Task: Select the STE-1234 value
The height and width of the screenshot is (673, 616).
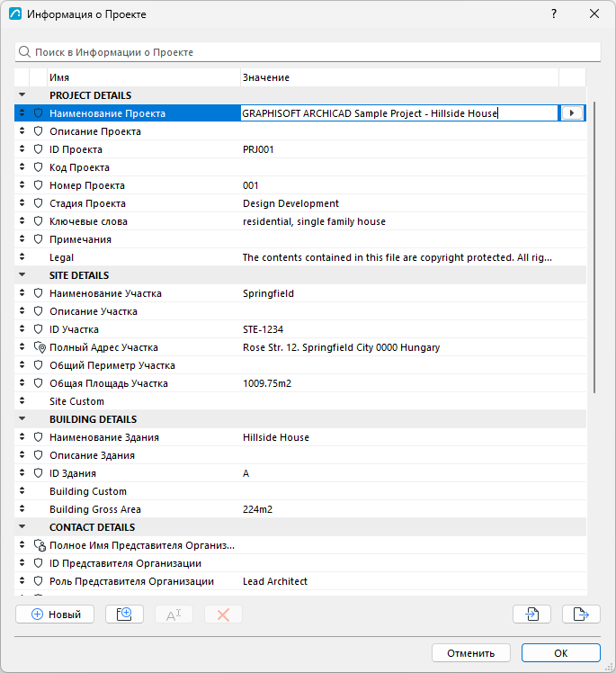Action: (263, 329)
